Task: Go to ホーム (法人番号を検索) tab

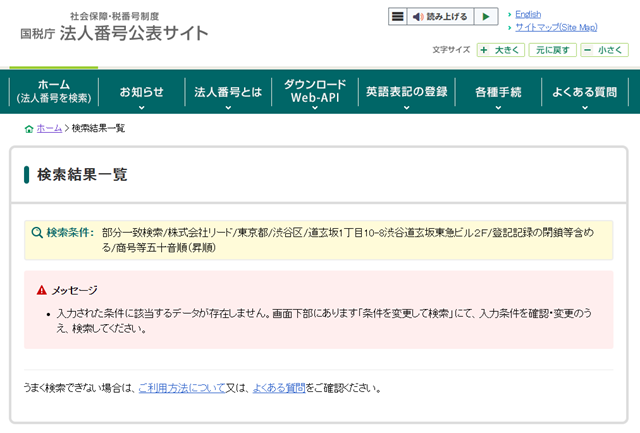Action: click(54, 92)
